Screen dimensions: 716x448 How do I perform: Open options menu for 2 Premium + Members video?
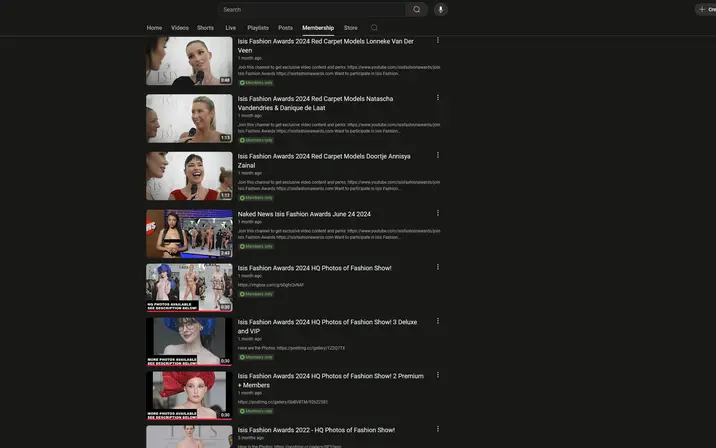click(x=437, y=375)
